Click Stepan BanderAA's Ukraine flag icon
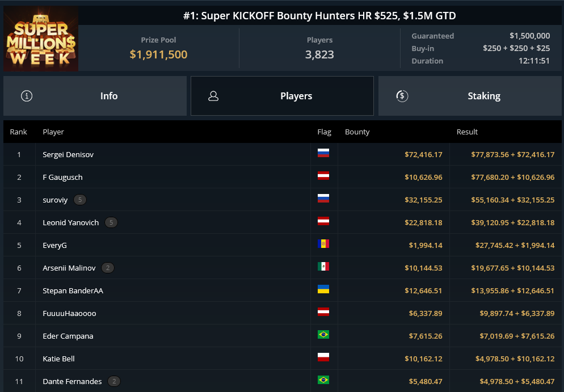 coord(323,289)
